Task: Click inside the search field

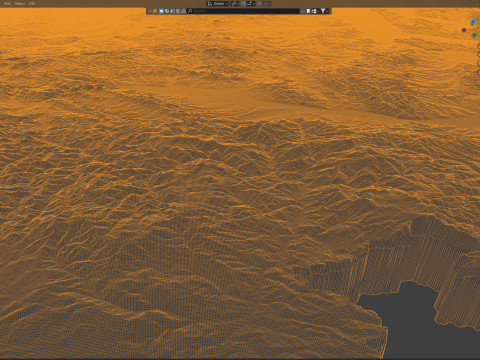Action: pyautogui.click(x=243, y=11)
